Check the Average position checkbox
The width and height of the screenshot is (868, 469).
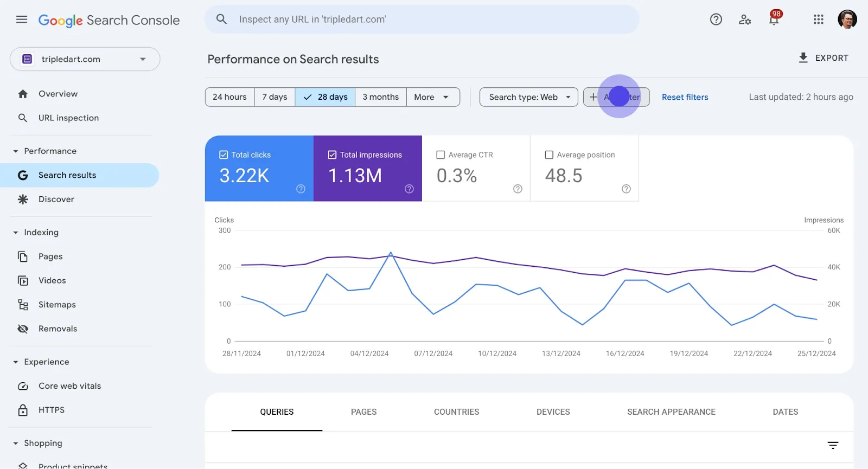(549, 155)
